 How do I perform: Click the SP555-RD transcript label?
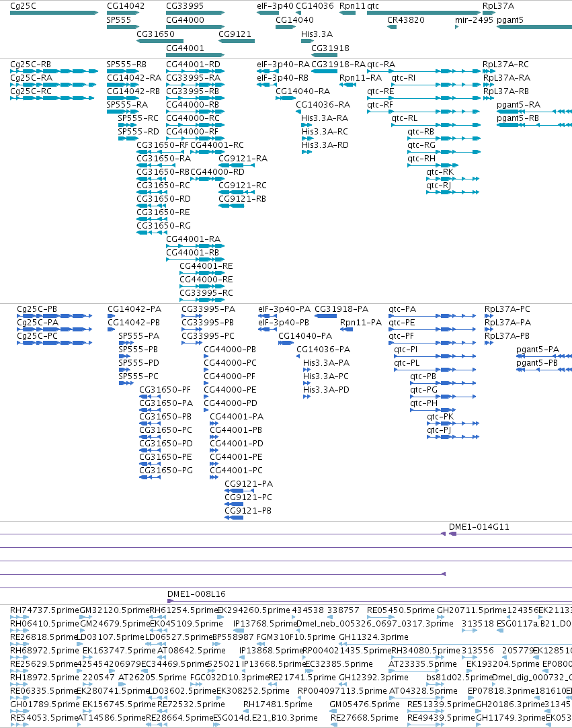pyautogui.click(x=138, y=131)
